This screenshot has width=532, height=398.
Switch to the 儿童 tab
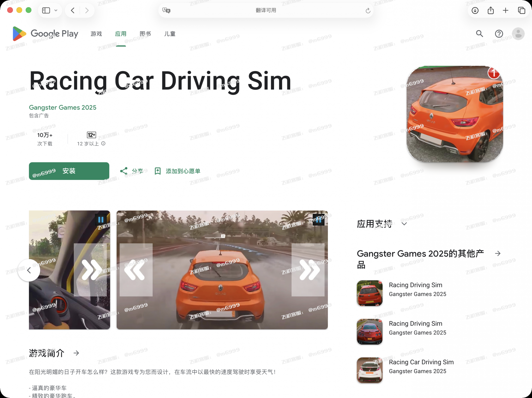170,34
